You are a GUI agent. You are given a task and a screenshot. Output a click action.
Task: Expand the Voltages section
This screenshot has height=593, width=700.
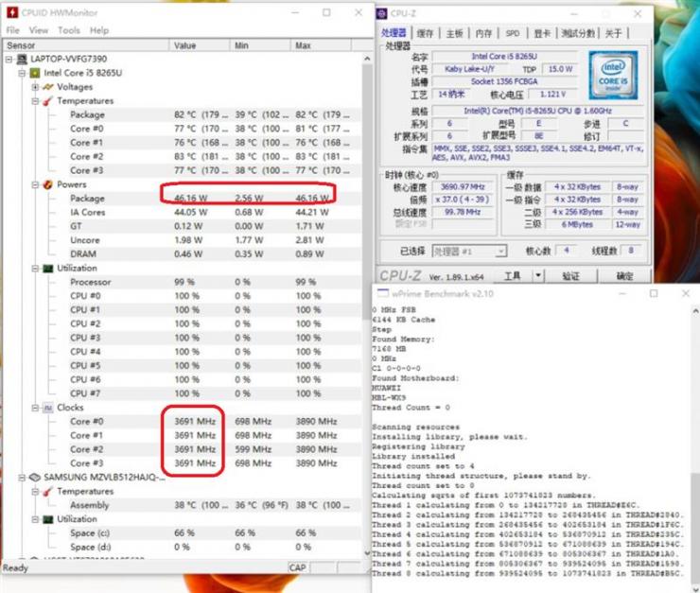coord(35,87)
